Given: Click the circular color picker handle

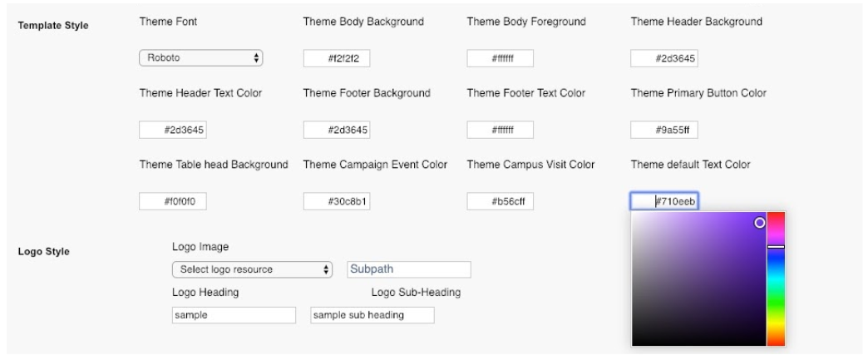Looking at the screenshot, I should coord(759,223).
